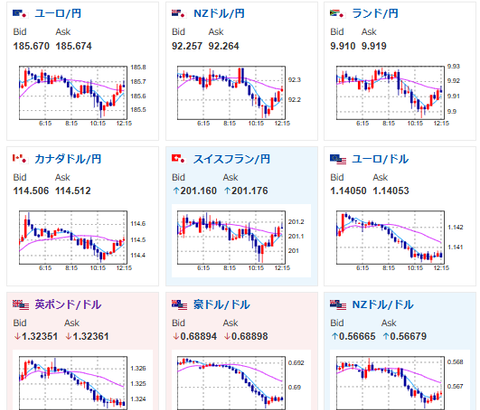This screenshot has width=480, height=410.
Task: Open the ユーロ/円 currency pair link
Action: [x=58, y=14]
